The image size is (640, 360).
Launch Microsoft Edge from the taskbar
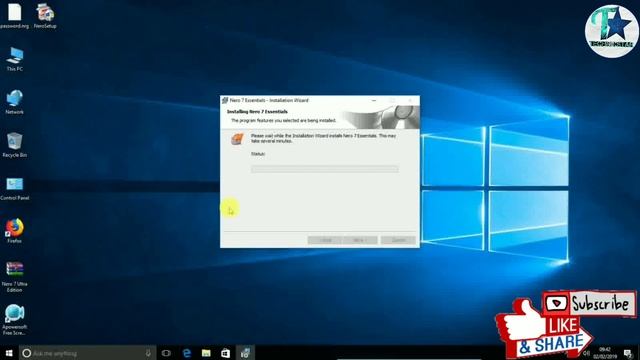click(187, 353)
